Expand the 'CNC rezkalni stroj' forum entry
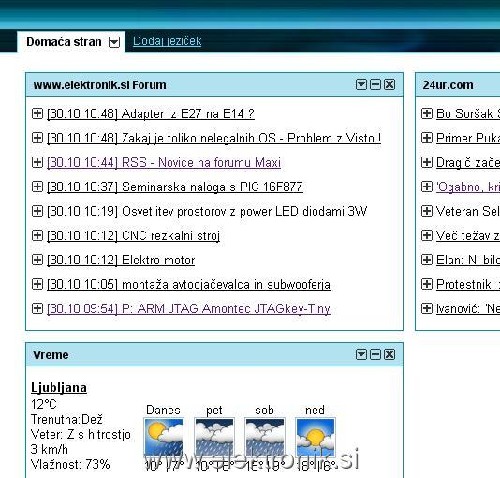This screenshot has width=500, height=478. [37, 235]
